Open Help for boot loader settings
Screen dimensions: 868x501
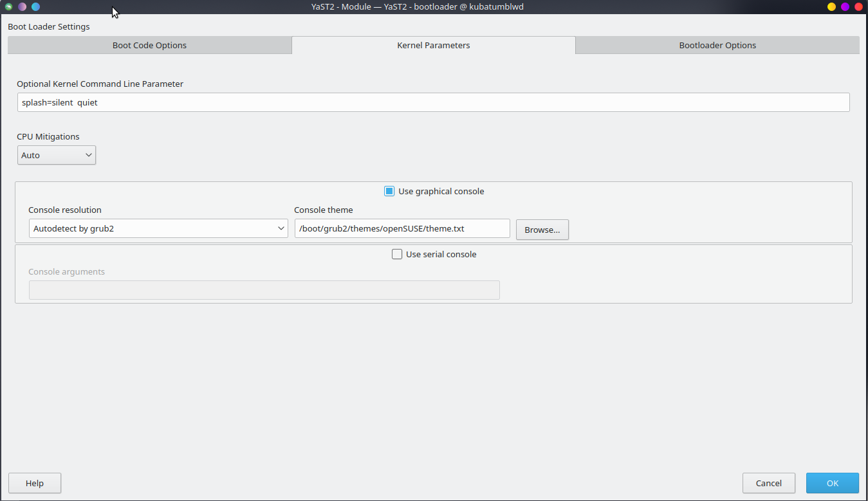[35, 483]
